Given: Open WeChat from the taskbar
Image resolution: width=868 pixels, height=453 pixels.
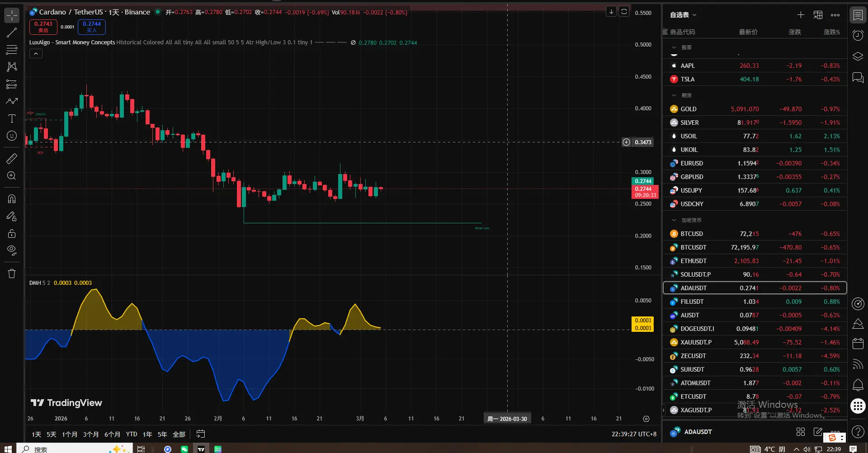Looking at the screenshot, I should pyautogui.click(x=184, y=449).
